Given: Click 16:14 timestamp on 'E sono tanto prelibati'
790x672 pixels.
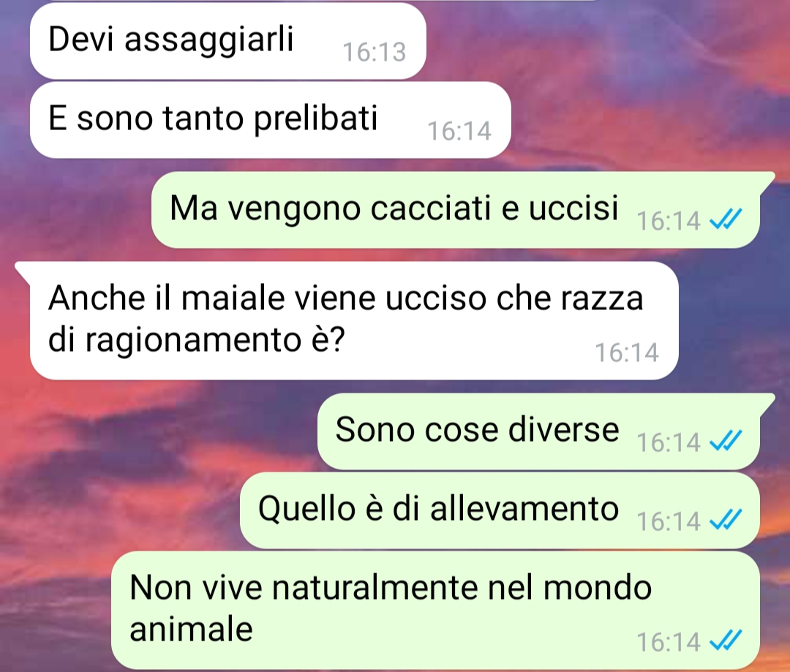Looking at the screenshot, I should click(459, 131).
